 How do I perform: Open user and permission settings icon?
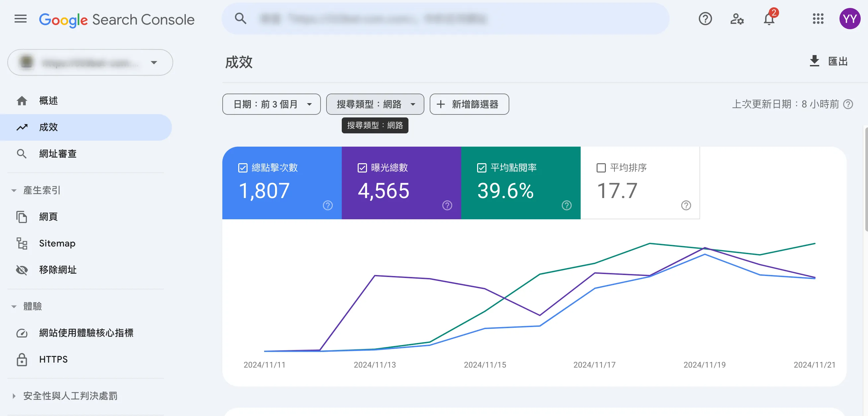[x=737, y=19]
